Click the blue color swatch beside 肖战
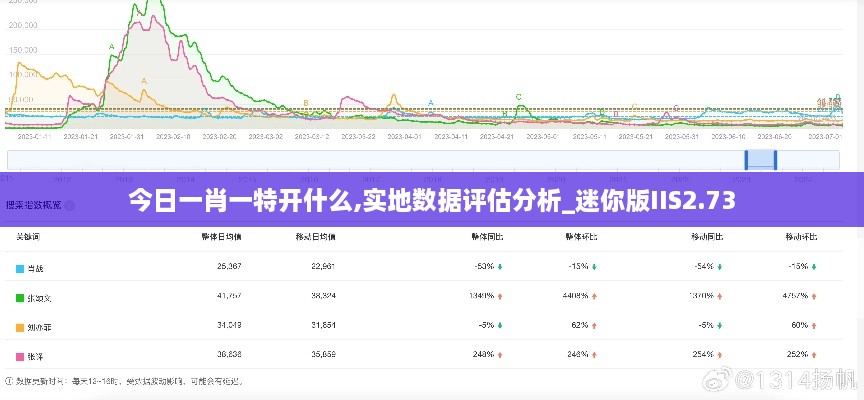This screenshot has width=864, height=400. click(20, 268)
